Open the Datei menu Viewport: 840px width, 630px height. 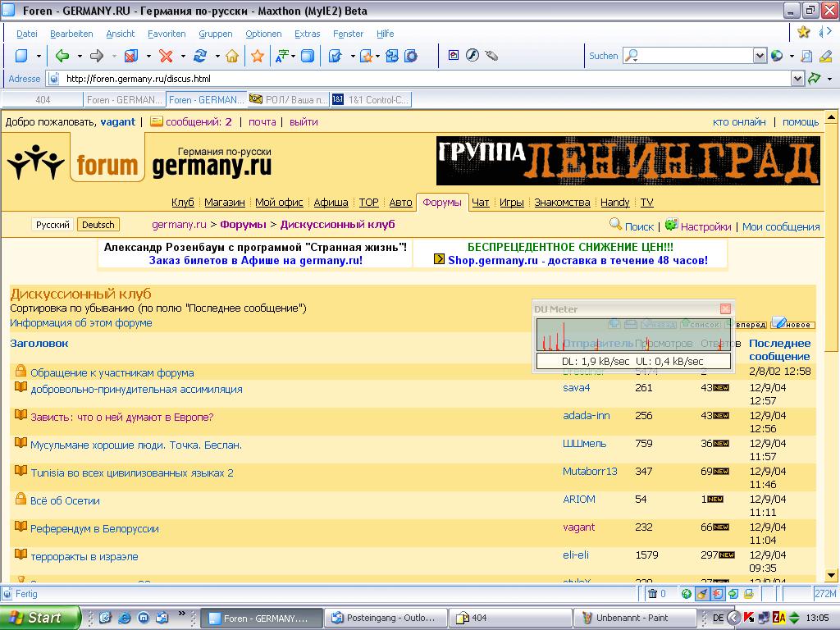coord(27,34)
